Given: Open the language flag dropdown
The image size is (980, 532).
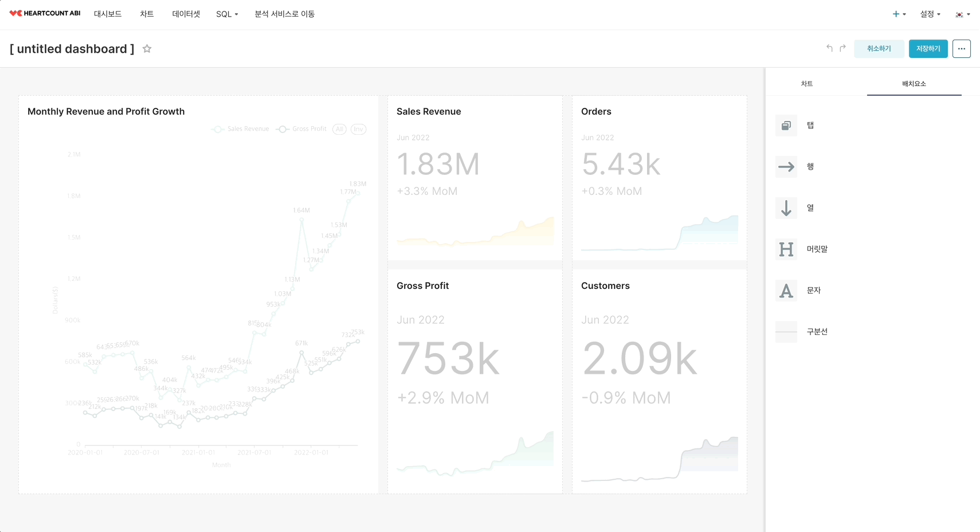Looking at the screenshot, I should pos(963,14).
